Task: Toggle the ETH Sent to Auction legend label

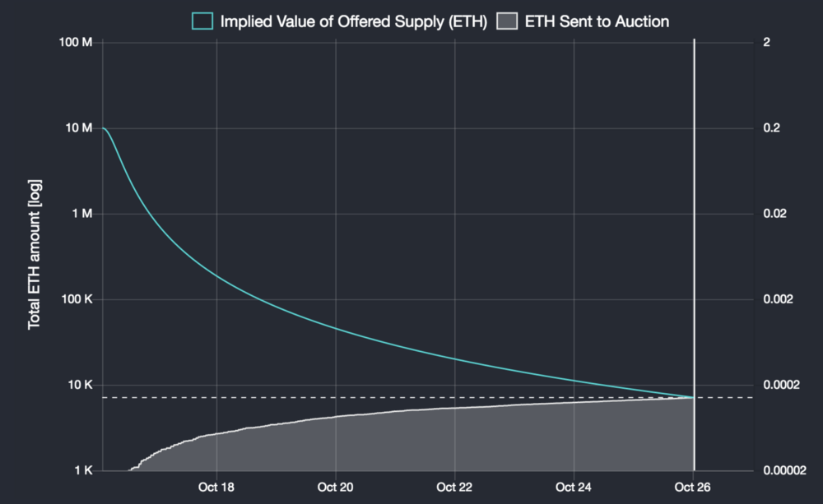Action: [597, 21]
